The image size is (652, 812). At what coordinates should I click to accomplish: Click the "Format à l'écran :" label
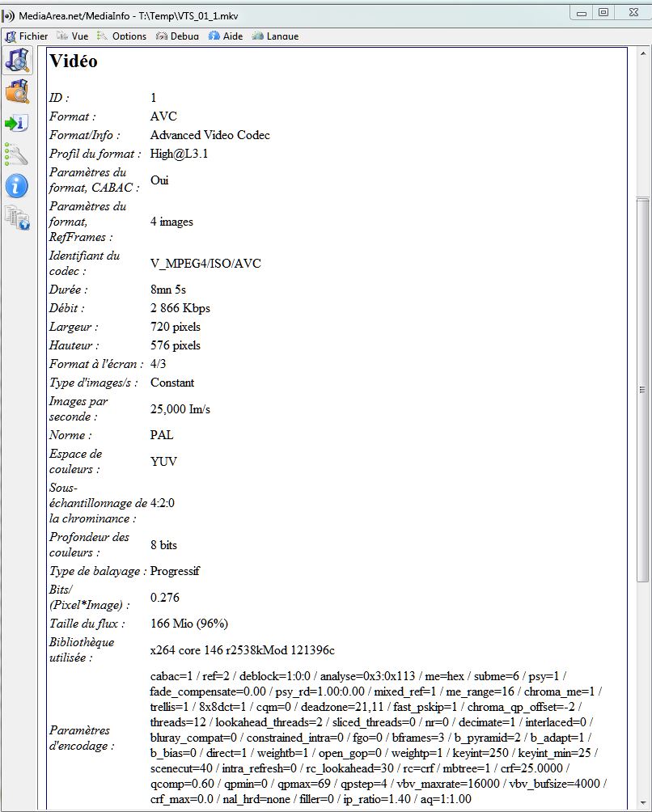(96, 363)
